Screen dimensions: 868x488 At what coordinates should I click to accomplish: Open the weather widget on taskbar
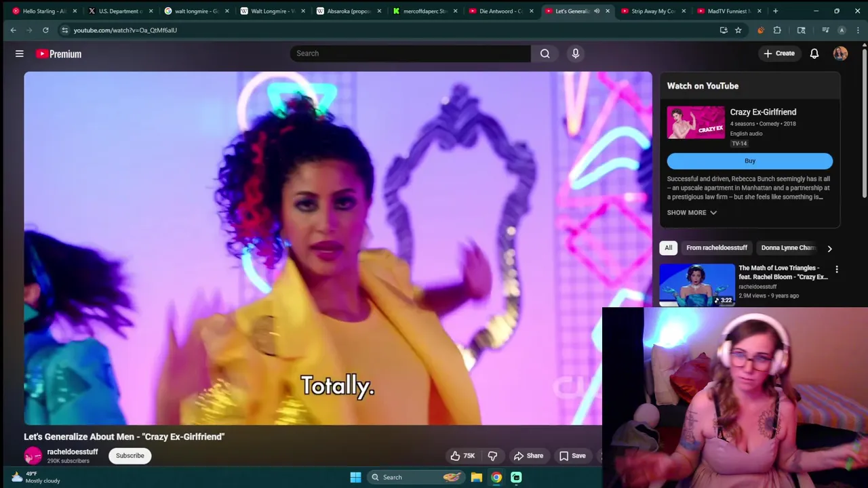coord(35,477)
